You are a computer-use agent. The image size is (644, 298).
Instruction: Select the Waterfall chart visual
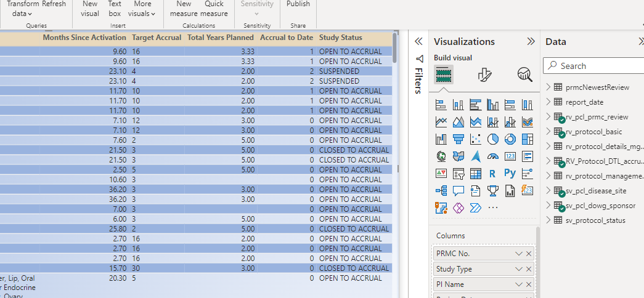tap(441, 139)
